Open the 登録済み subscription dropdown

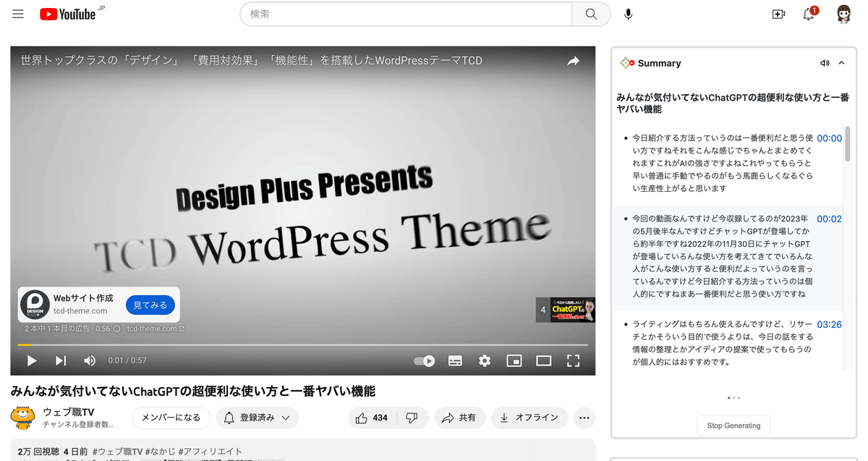pos(257,418)
